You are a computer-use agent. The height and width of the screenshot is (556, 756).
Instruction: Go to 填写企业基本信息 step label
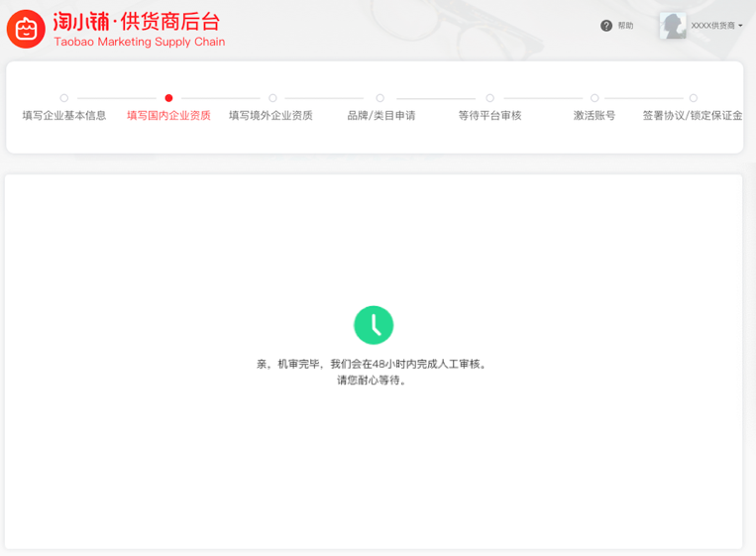(64, 116)
